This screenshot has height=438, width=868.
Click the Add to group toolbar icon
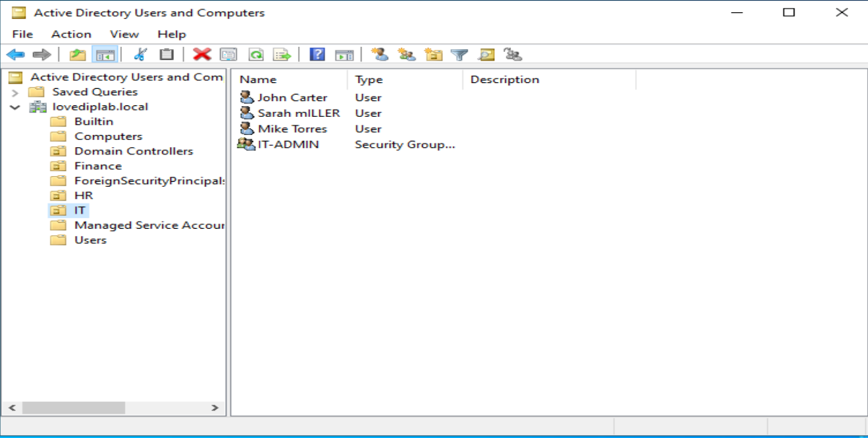point(513,55)
